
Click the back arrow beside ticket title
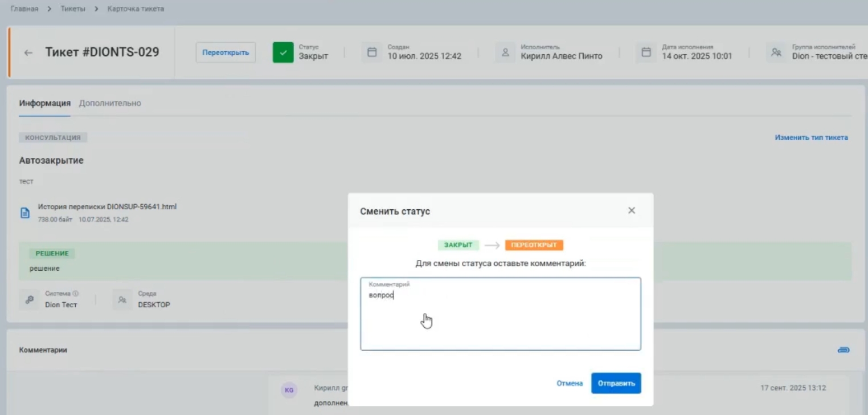(28, 52)
